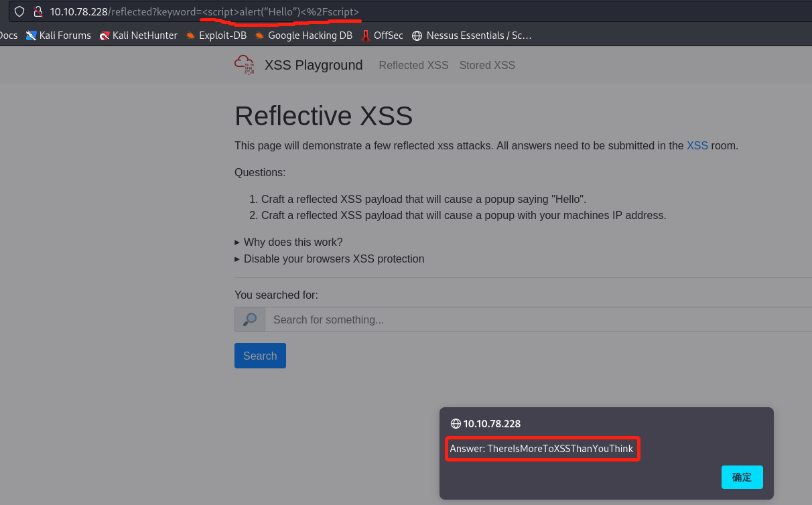812x505 pixels.
Task: Expand 'Disable your browsers XSS protection'
Action: point(334,259)
